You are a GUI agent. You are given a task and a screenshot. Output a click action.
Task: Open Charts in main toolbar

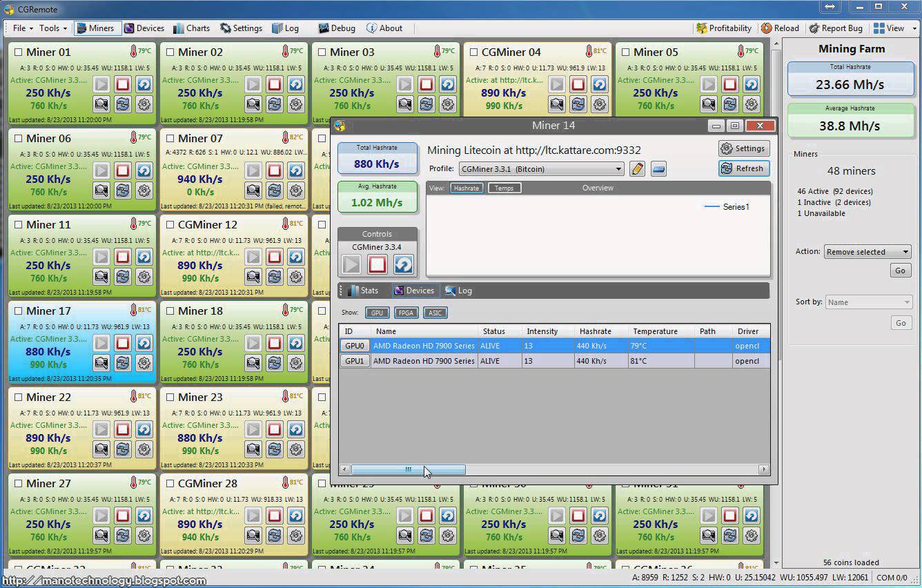point(190,28)
